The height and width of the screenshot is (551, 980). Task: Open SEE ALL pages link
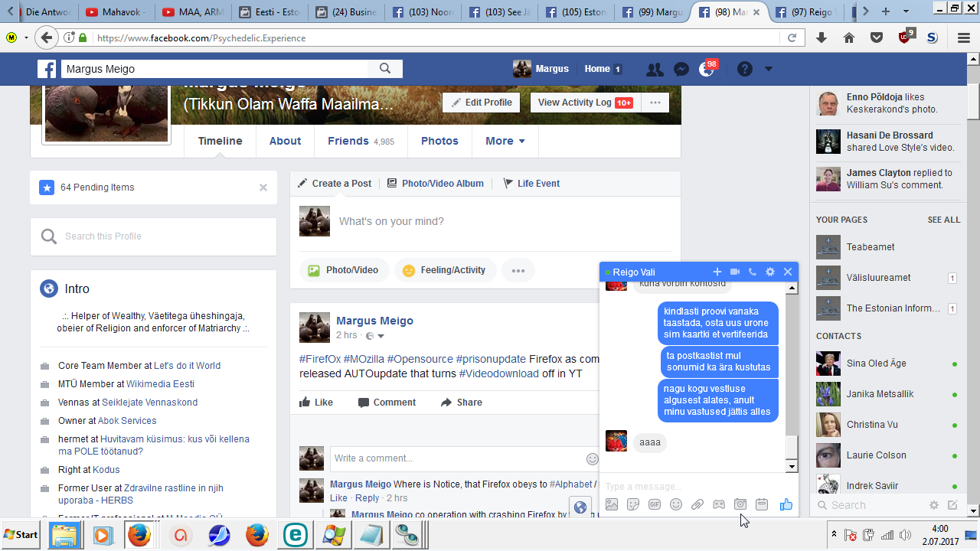[943, 220]
